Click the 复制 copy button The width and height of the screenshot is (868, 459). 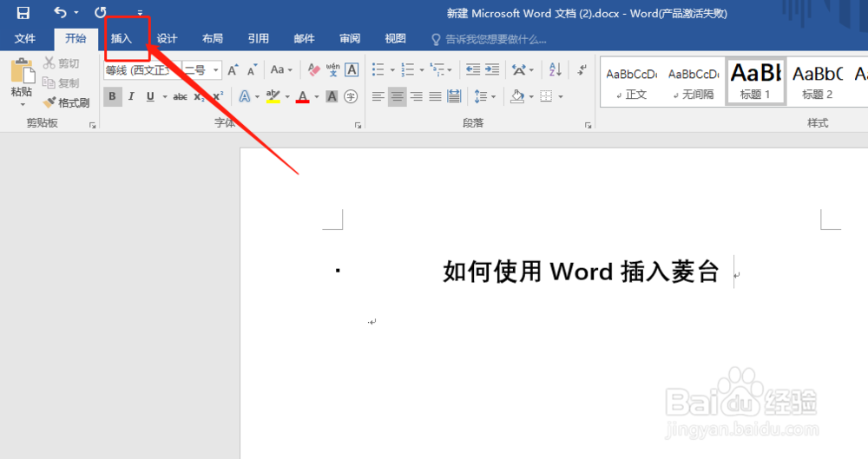point(62,83)
